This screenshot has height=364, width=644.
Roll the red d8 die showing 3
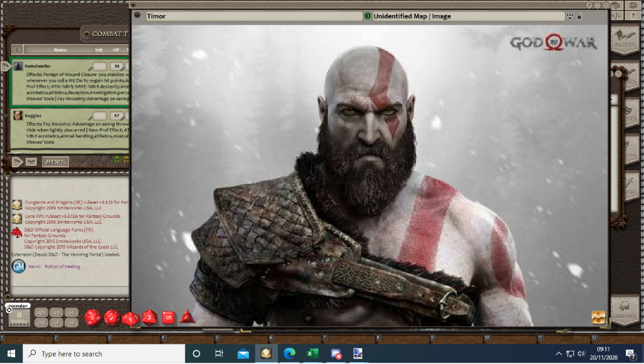149,317
